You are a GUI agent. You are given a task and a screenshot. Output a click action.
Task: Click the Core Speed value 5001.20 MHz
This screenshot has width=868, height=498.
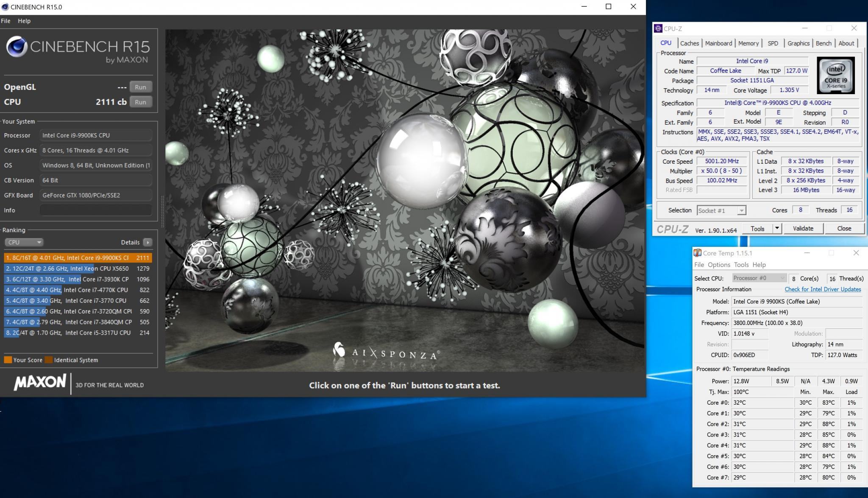point(722,161)
